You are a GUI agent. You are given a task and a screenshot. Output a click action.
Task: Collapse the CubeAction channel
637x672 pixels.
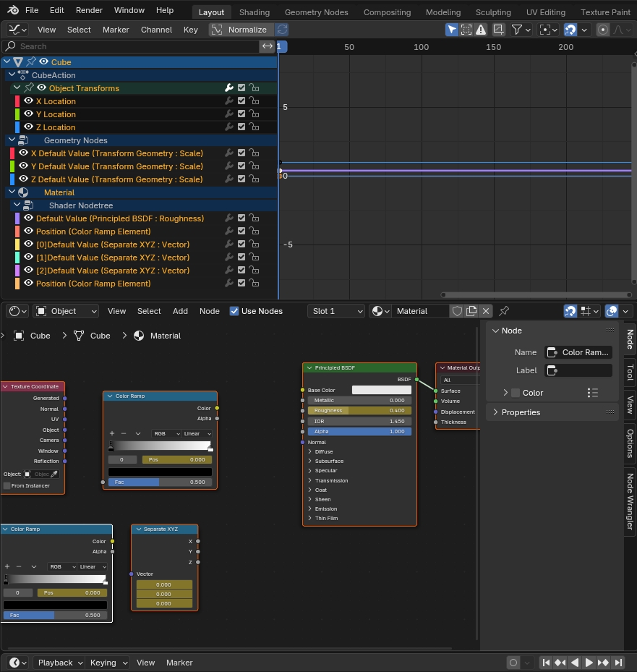tap(12, 75)
